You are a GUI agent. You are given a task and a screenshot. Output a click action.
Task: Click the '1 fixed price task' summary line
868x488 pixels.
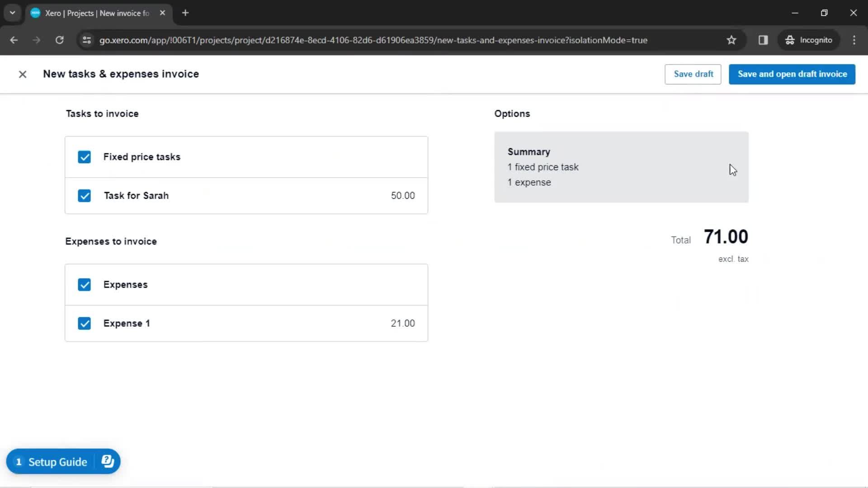543,167
